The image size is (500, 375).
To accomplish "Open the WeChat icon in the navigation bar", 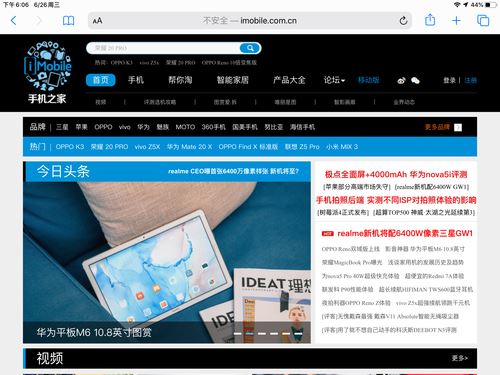I will (415, 80).
